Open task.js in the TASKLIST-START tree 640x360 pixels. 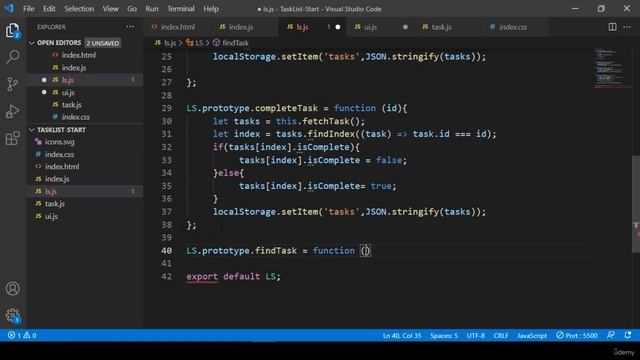pos(85,204)
